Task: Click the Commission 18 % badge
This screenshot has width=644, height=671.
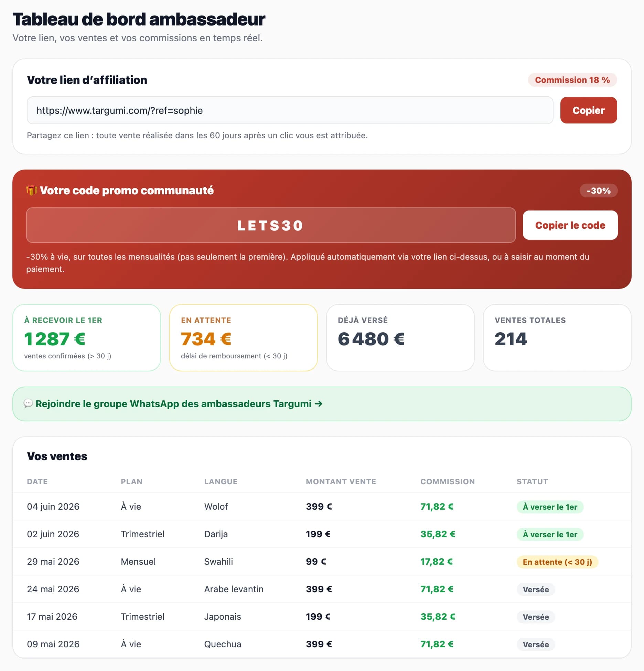Action: (572, 80)
